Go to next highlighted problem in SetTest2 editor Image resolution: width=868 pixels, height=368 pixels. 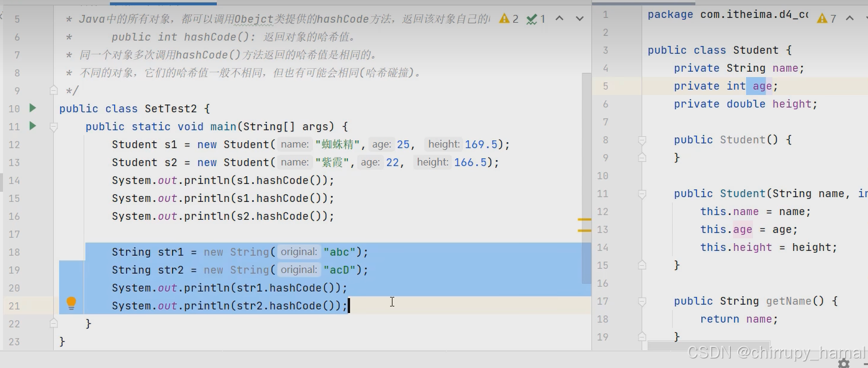(579, 19)
